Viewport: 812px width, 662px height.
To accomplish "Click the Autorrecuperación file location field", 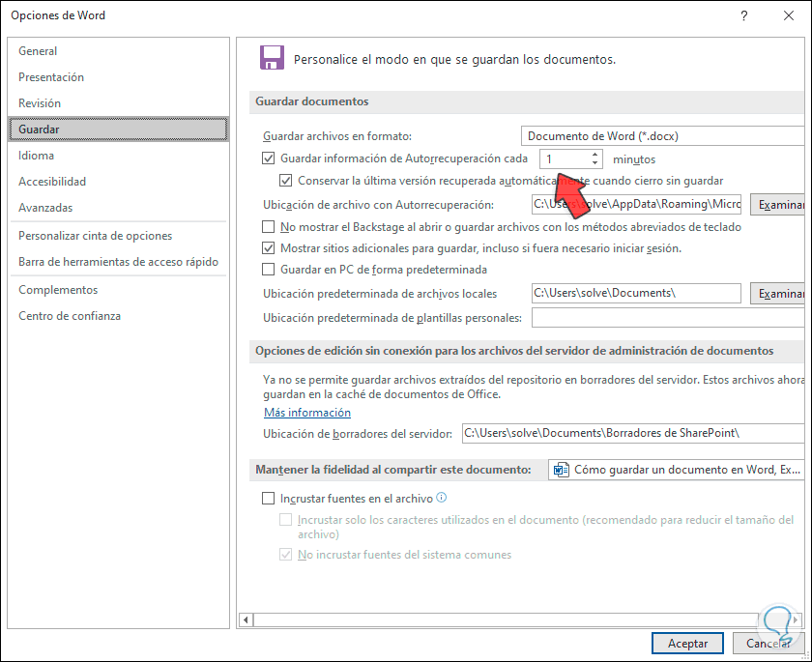I will (636, 205).
